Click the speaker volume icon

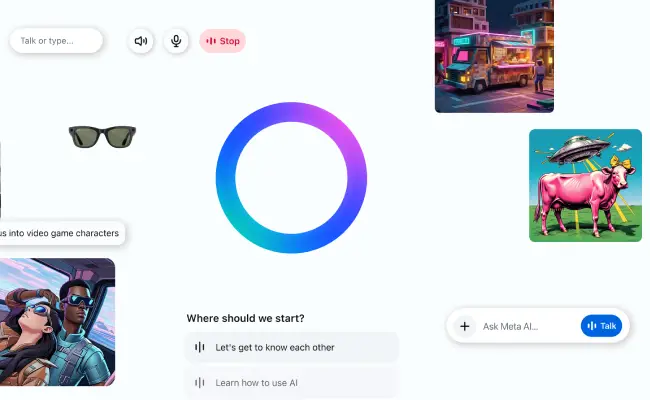pyautogui.click(x=141, y=41)
